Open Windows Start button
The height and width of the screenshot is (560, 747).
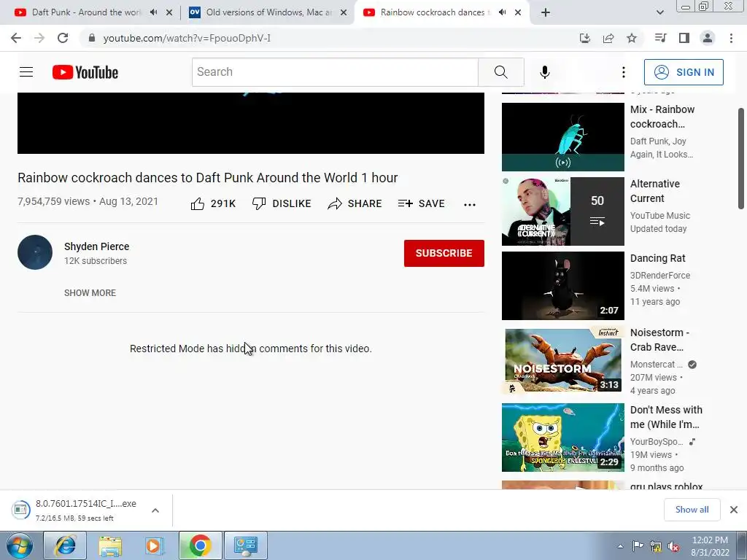(x=20, y=545)
